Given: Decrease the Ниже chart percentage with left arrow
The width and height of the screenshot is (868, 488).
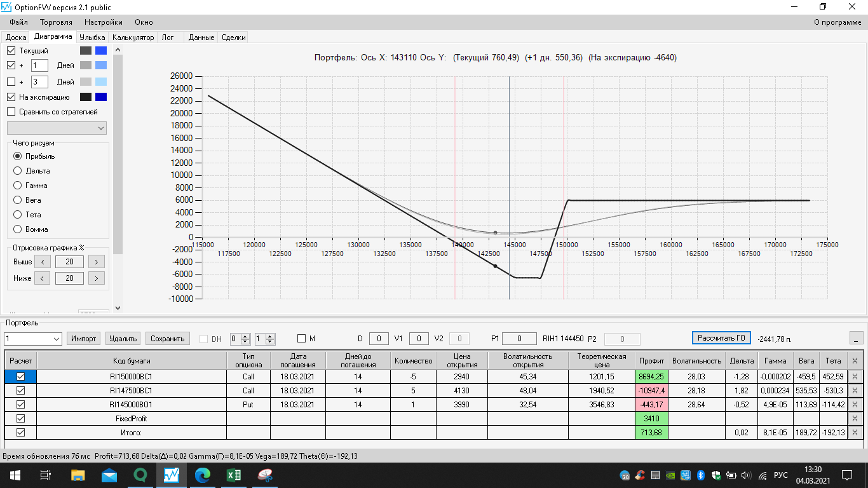Looking at the screenshot, I should pyautogui.click(x=42, y=278).
